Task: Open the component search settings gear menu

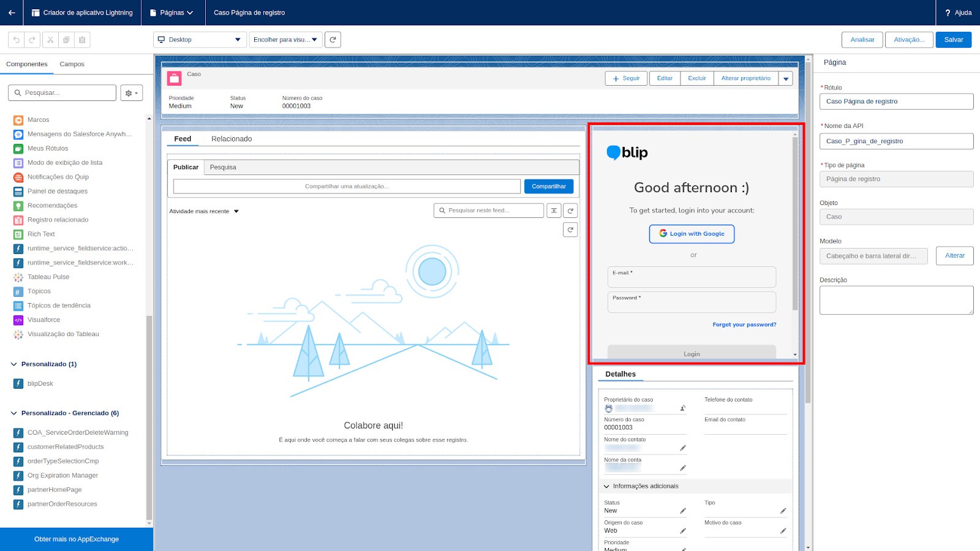Action: 131,93
